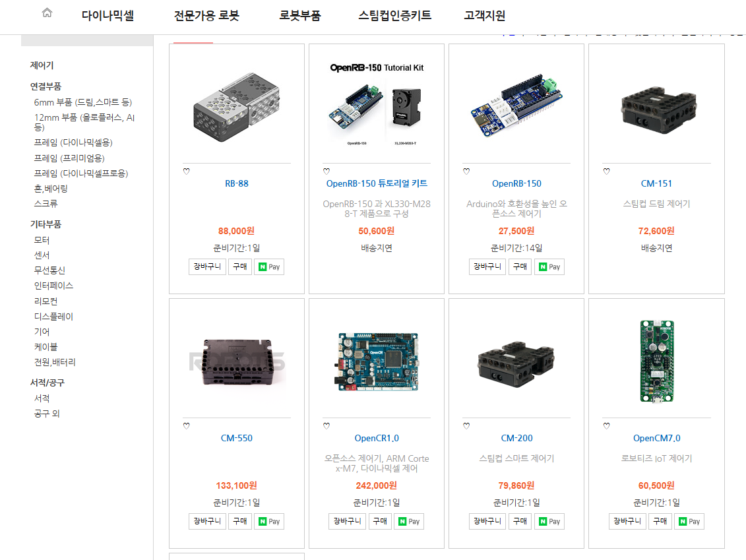Click 구매 button for OpenRB-150

coord(520,267)
